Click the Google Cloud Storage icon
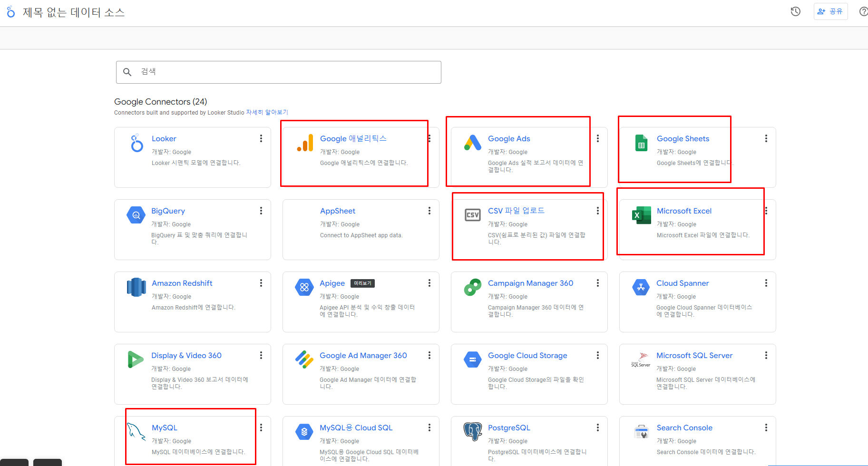This screenshot has width=868, height=466. click(x=472, y=359)
